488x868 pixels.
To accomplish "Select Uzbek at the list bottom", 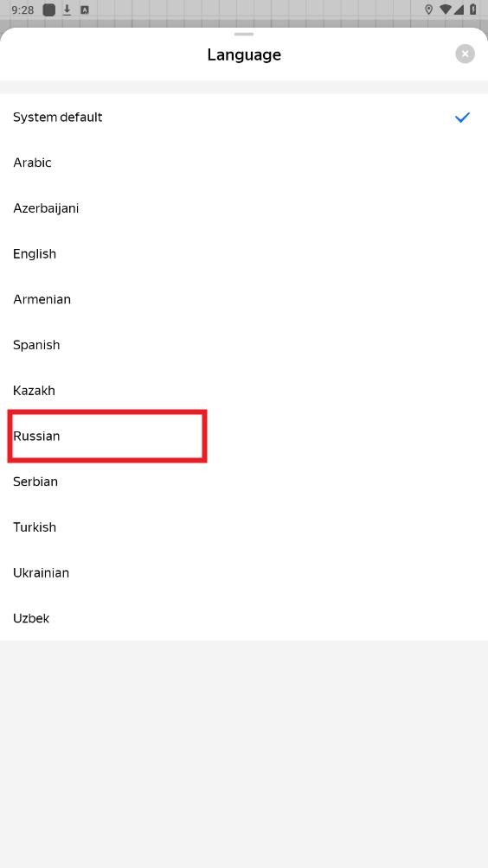I will pos(244,618).
